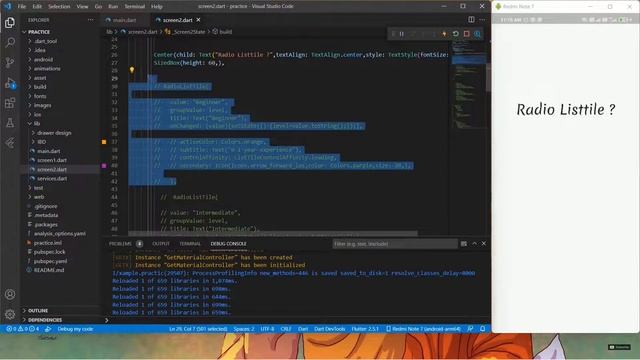Click errors and warnings count in status bar
Viewport: 640px width, 360px height.
[22, 329]
